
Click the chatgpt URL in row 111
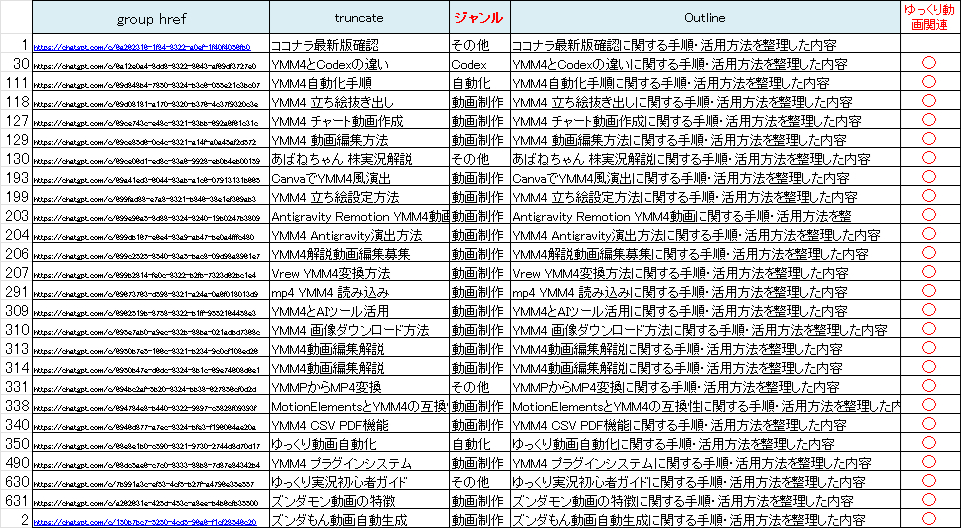147,85
